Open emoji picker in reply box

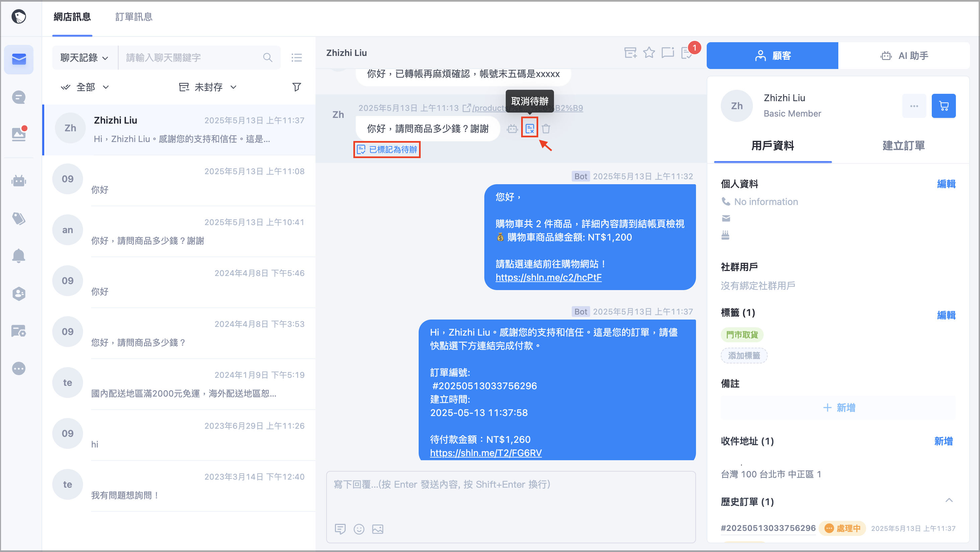pos(359,529)
